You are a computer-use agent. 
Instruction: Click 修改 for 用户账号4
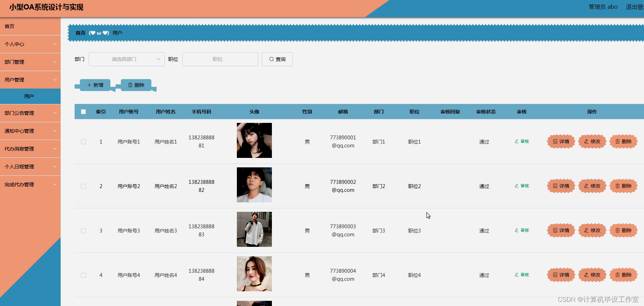[x=592, y=275]
